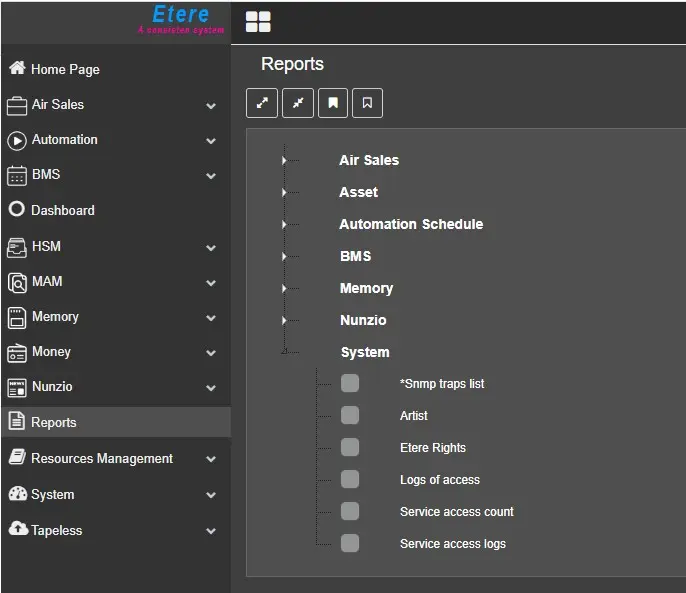Tick the Etere Rights checkbox

click(350, 447)
